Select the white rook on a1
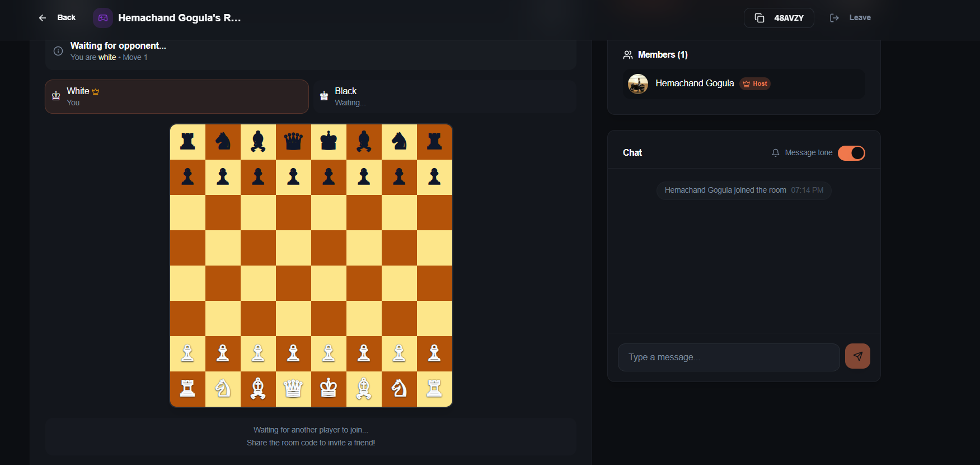Screen dimensions: 980x465 coord(187,389)
